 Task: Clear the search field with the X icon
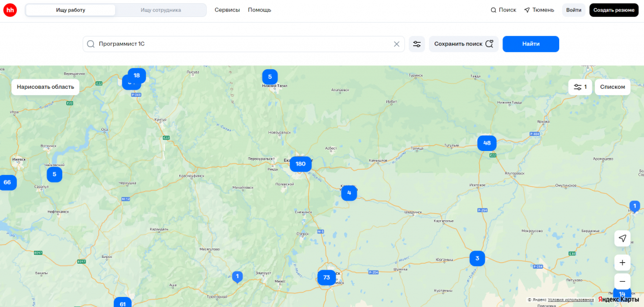click(x=396, y=44)
